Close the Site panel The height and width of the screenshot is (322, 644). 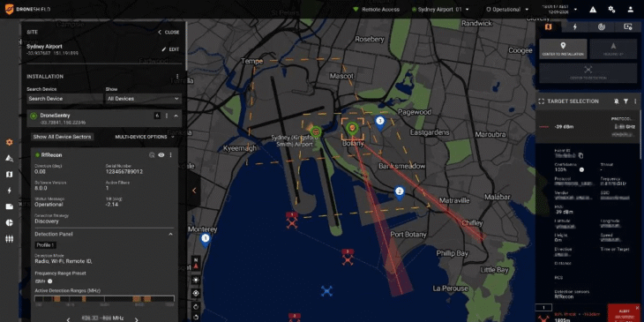coord(168,32)
